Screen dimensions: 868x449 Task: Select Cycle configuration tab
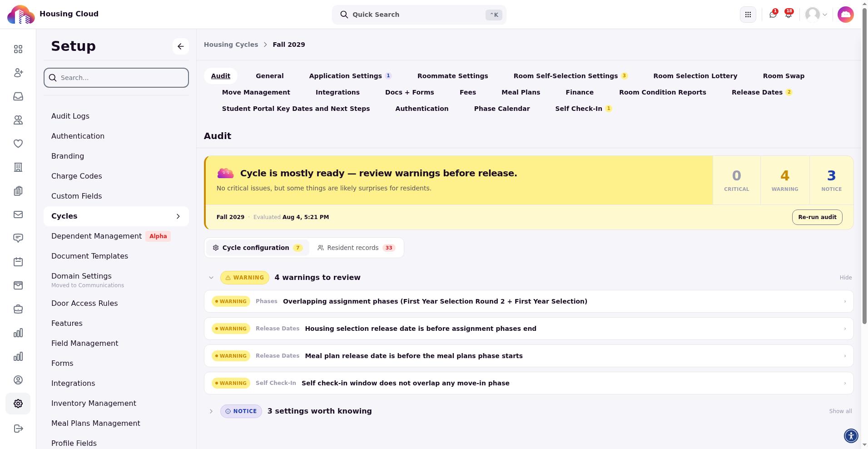point(258,248)
